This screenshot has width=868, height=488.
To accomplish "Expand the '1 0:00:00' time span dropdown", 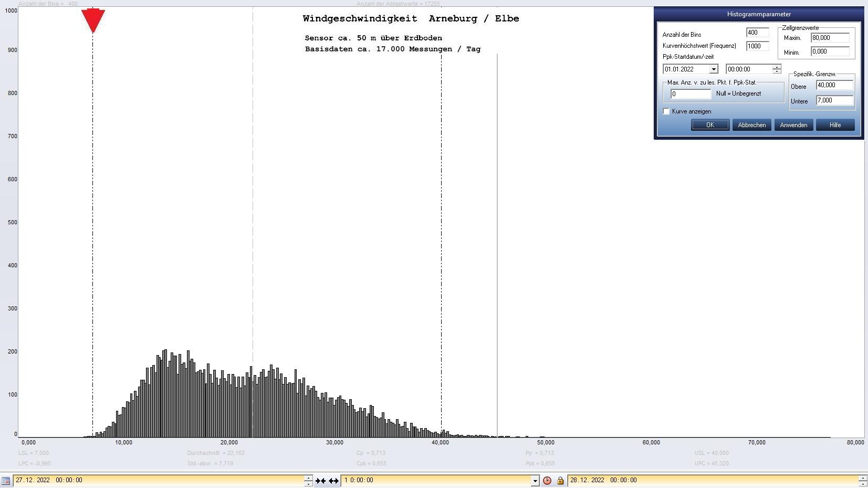I will pos(535,481).
